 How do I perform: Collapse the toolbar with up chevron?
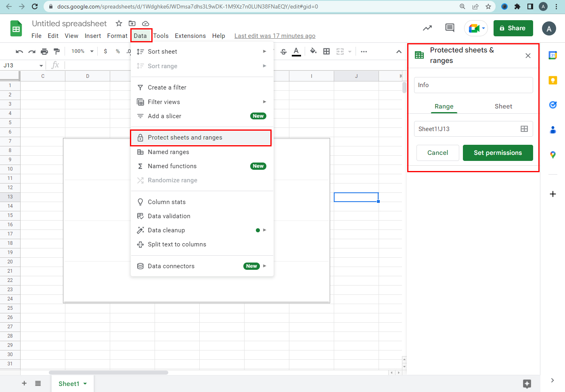tap(399, 52)
